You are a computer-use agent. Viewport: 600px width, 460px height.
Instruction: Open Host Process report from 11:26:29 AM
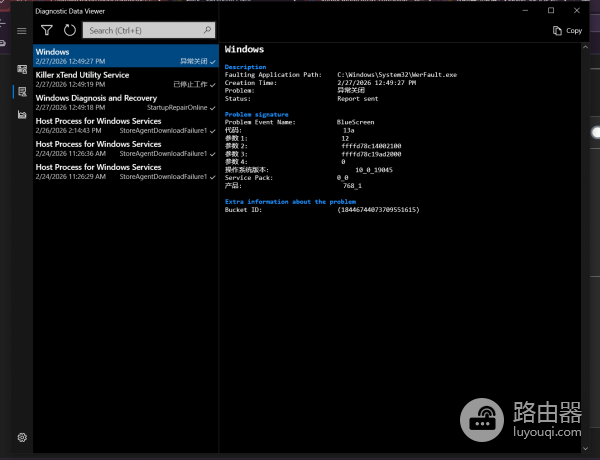[x=126, y=171]
